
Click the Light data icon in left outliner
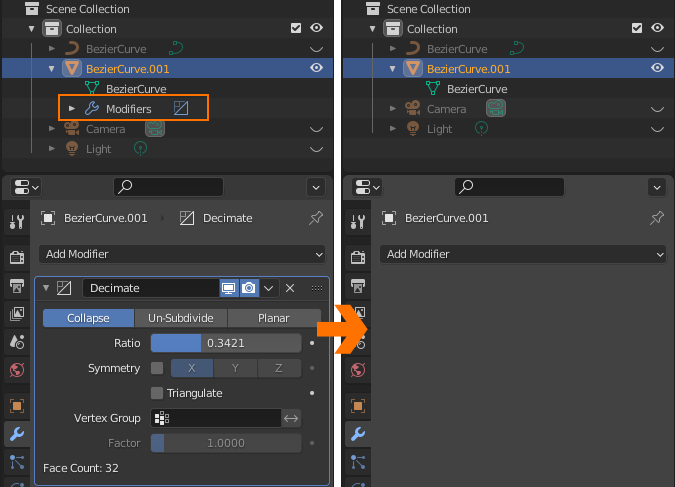coord(140,149)
